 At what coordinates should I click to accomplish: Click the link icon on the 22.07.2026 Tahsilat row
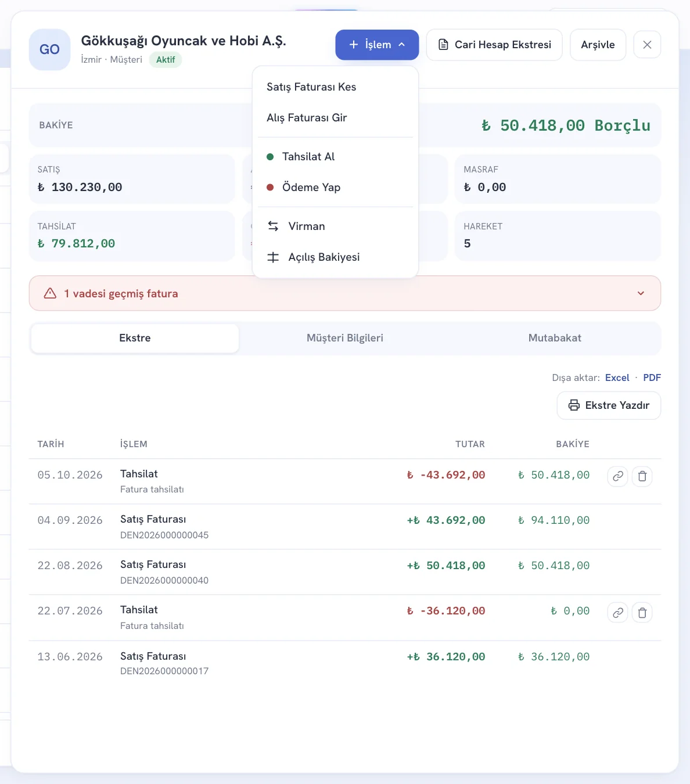point(617,612)
